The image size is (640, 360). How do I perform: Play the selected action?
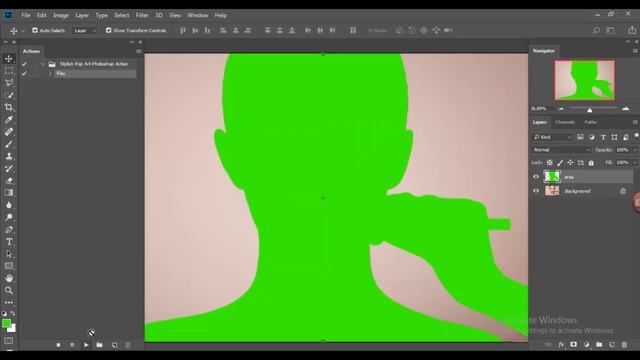tap(86, 345)
